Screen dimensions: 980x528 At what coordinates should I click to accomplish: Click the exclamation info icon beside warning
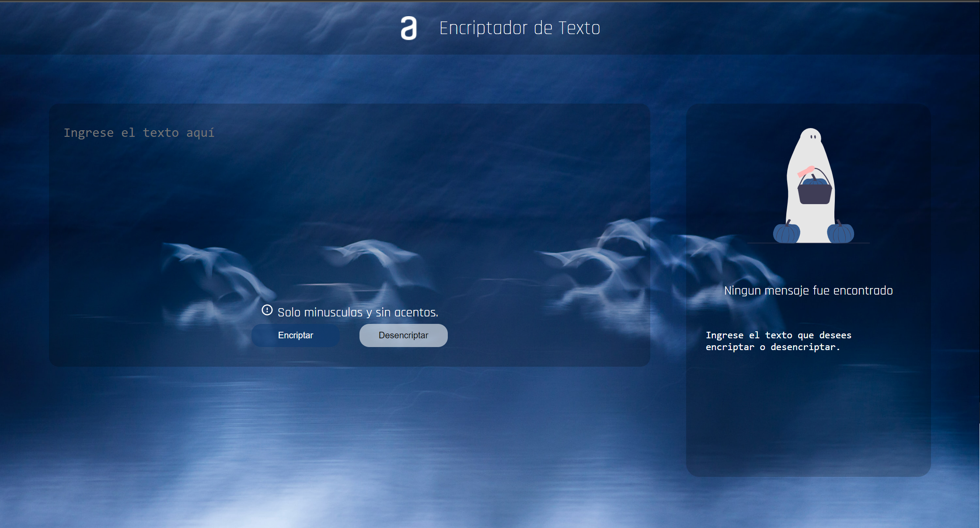pyautogui.click(x=267, y=310)
